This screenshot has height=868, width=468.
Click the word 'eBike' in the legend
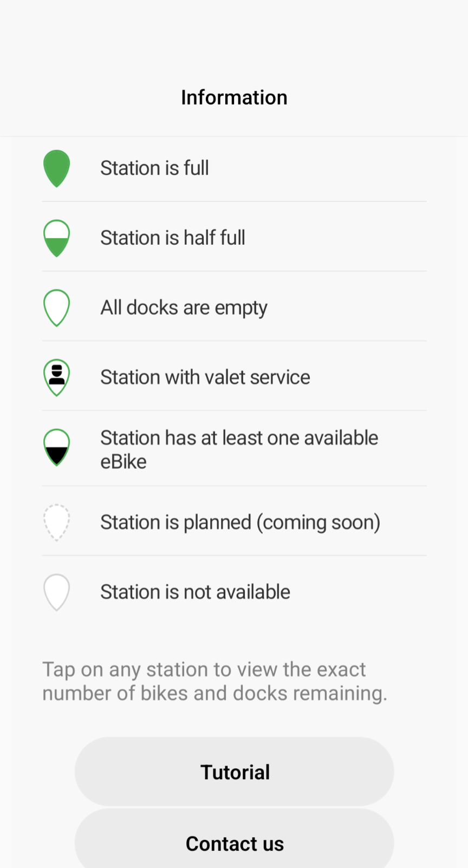[123, 462]
